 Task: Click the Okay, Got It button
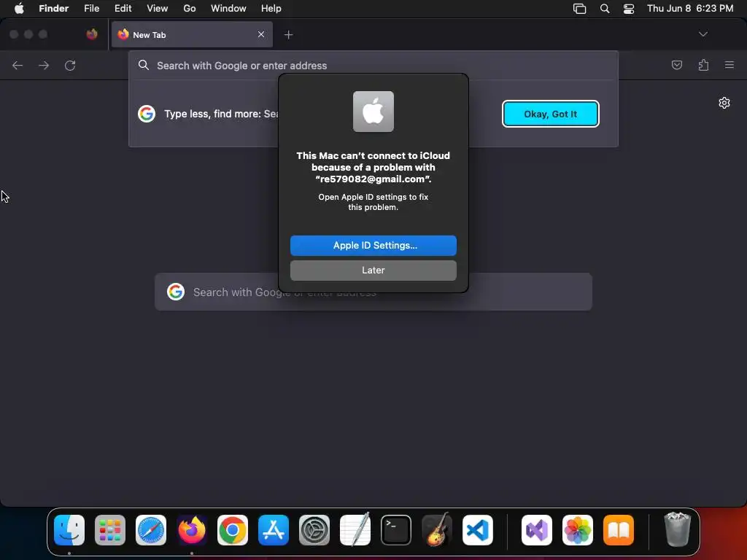pos(550,114)
